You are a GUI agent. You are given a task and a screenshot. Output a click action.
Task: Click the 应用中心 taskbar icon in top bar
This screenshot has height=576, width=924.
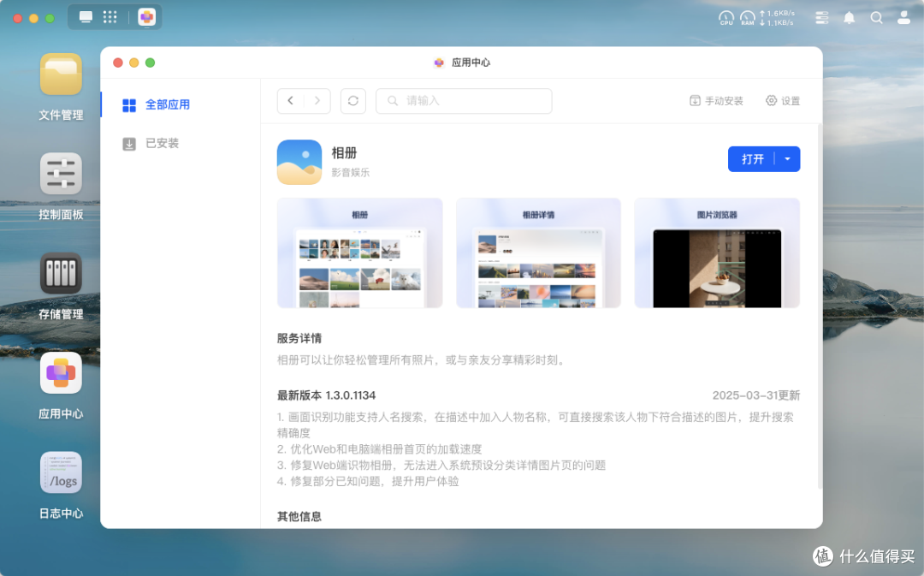(147, 17)
